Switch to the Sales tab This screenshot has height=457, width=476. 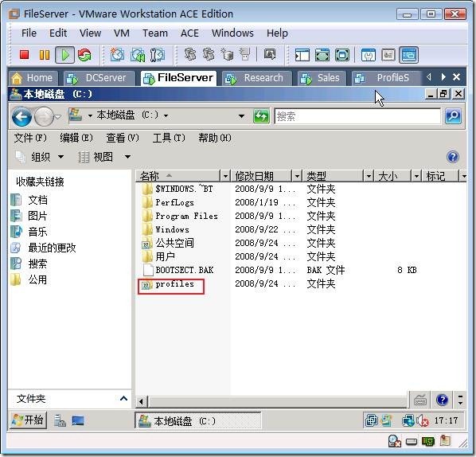click(322, 78)
